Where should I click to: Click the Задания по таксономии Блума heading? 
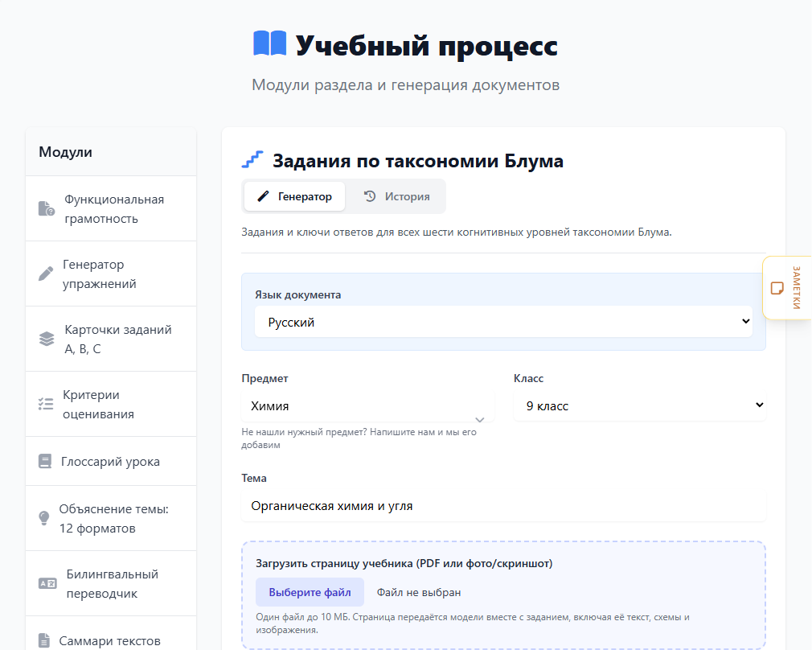click(x=418, y=161)
